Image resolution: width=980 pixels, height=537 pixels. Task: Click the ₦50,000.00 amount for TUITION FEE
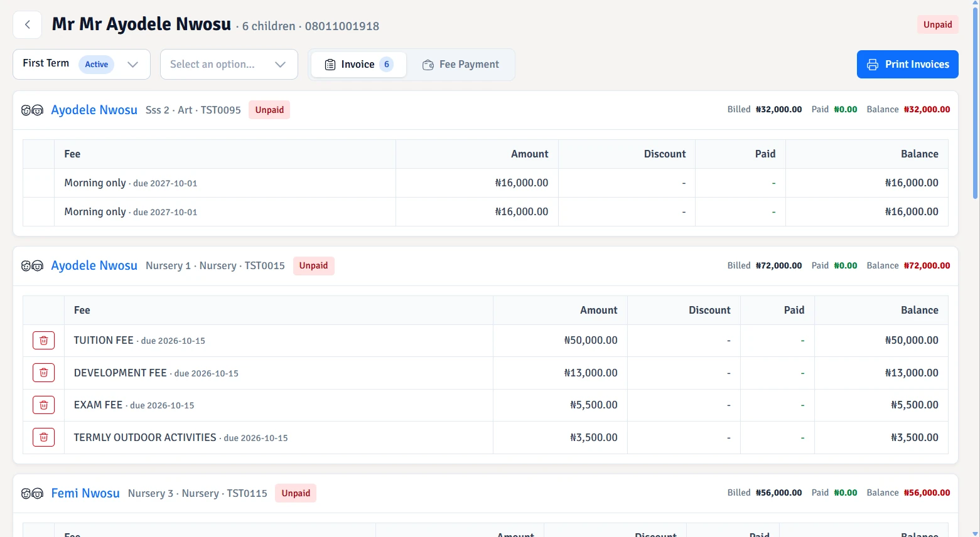[x=591, y=341]
